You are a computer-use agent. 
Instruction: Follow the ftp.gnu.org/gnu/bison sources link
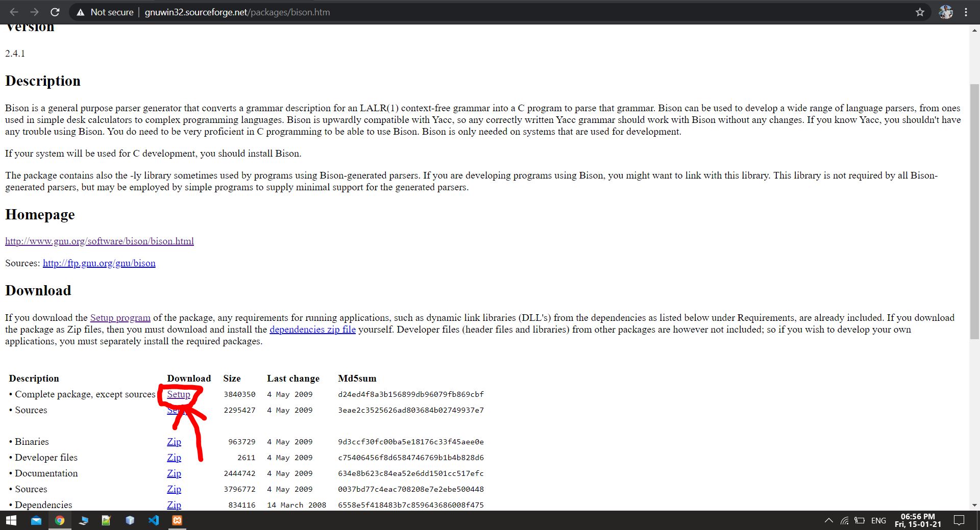(99, 263)
